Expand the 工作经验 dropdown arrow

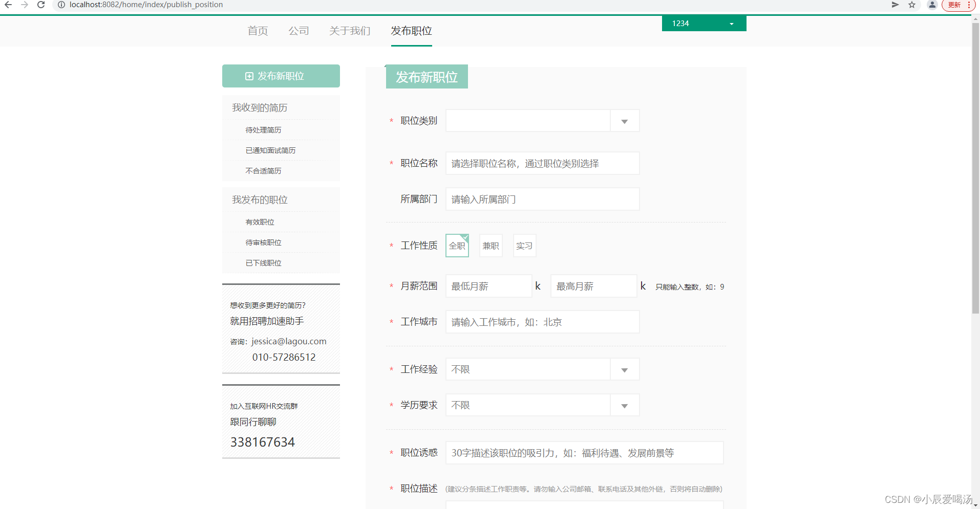pos(625,370)
